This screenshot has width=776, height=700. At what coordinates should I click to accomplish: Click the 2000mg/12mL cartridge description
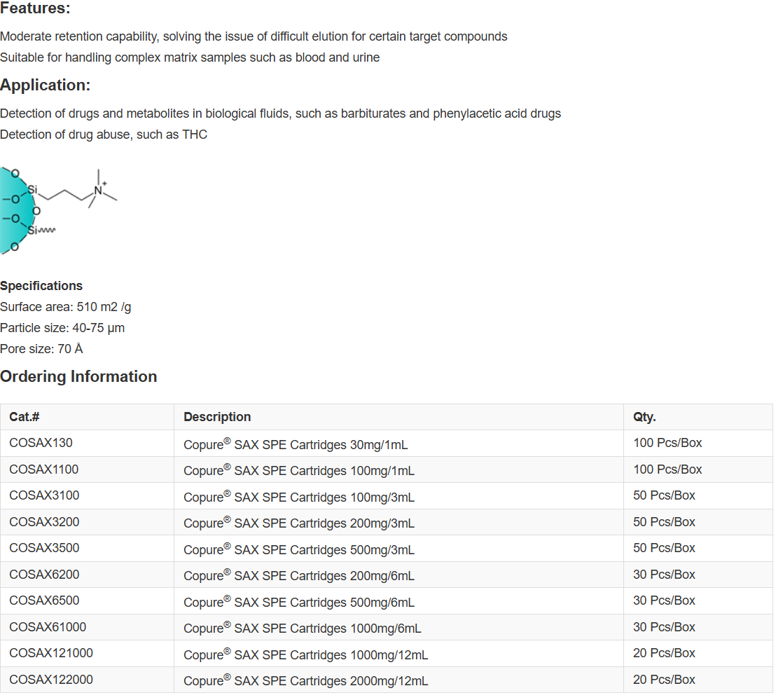point(305,681)
